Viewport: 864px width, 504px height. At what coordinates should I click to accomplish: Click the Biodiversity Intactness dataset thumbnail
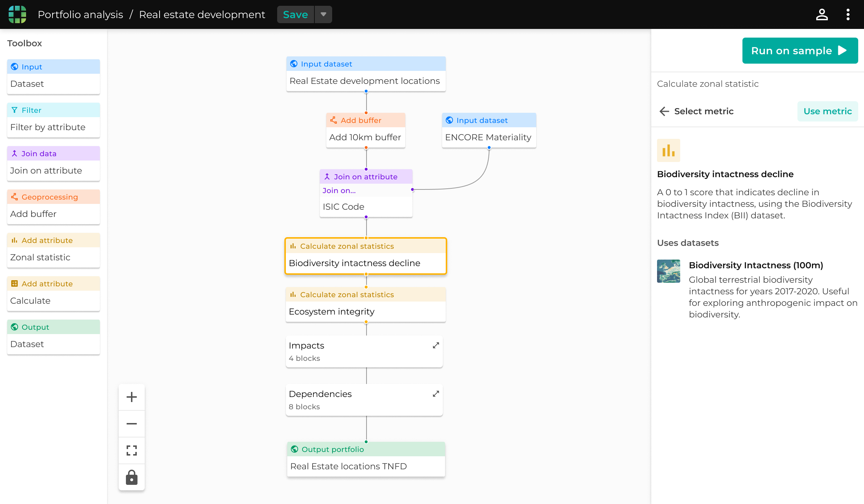(x=668, y=271)
